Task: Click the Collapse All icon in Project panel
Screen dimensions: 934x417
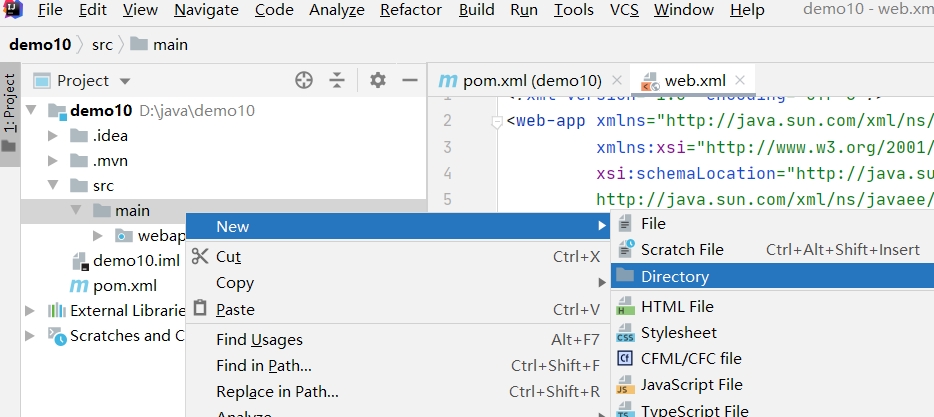Action: coord(337,80)
